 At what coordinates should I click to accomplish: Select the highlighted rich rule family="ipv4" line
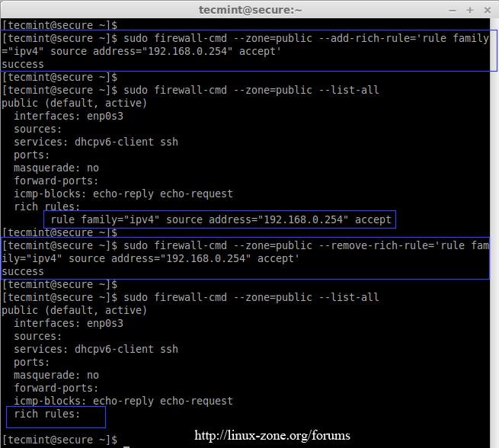pyautogui.click(x=221, y=219)
